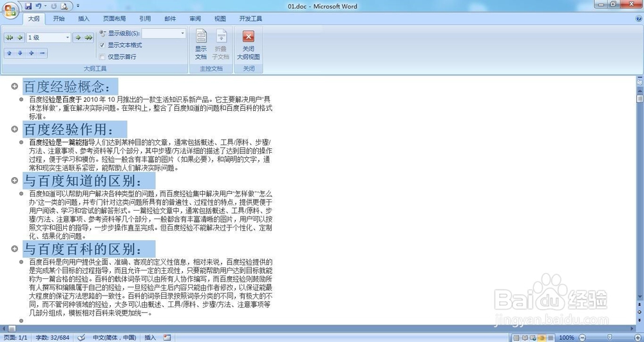The width and height of the screenshot is (644, 342).
Task: Select heading text 与百度百科的区别：
Action: click(x=83, y=249)
